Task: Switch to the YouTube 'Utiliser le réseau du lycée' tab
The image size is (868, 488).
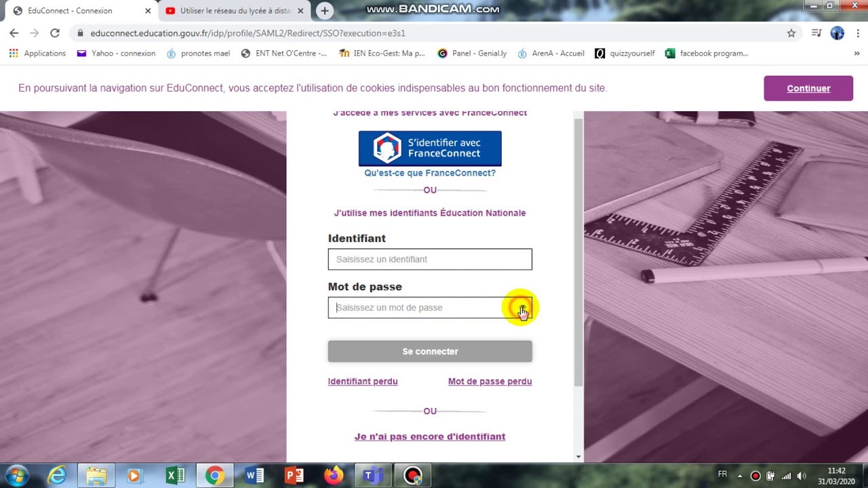Action: (x=235, y=11)
